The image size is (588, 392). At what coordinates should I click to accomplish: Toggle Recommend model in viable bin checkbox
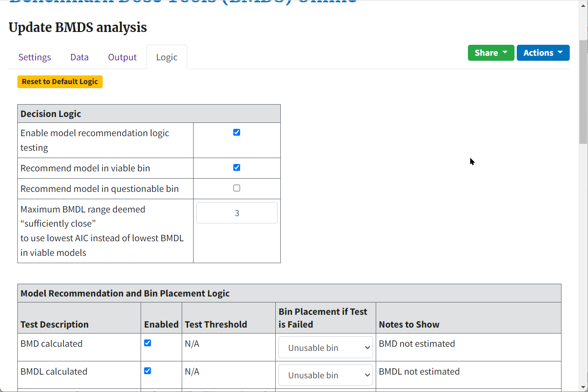click(236, 168)
